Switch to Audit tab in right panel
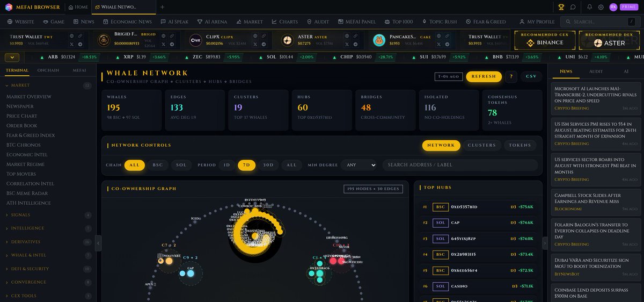This screenshot has width=644, height=302. coord(596,71)
